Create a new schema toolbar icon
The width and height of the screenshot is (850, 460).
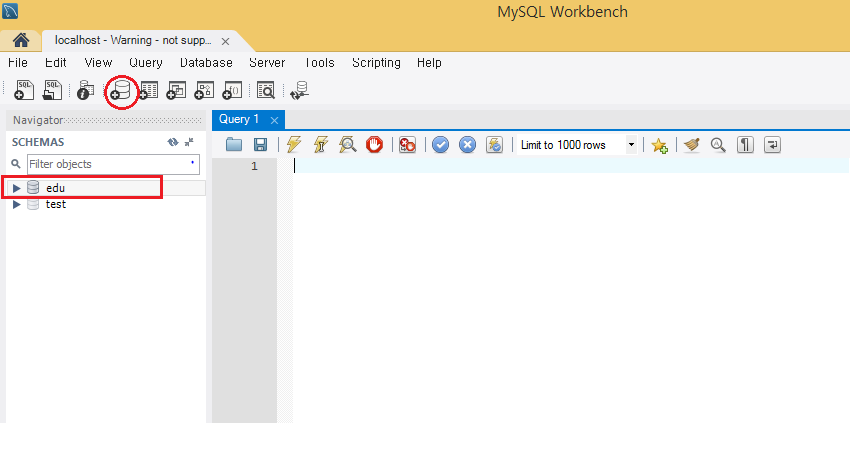point(121,90)
